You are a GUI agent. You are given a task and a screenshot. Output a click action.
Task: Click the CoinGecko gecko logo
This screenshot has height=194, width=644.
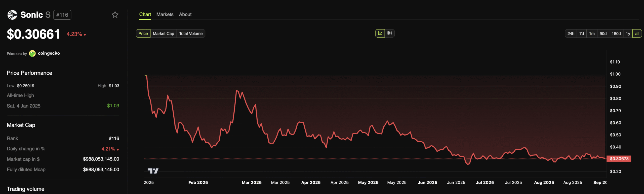(x=32, y=53)
